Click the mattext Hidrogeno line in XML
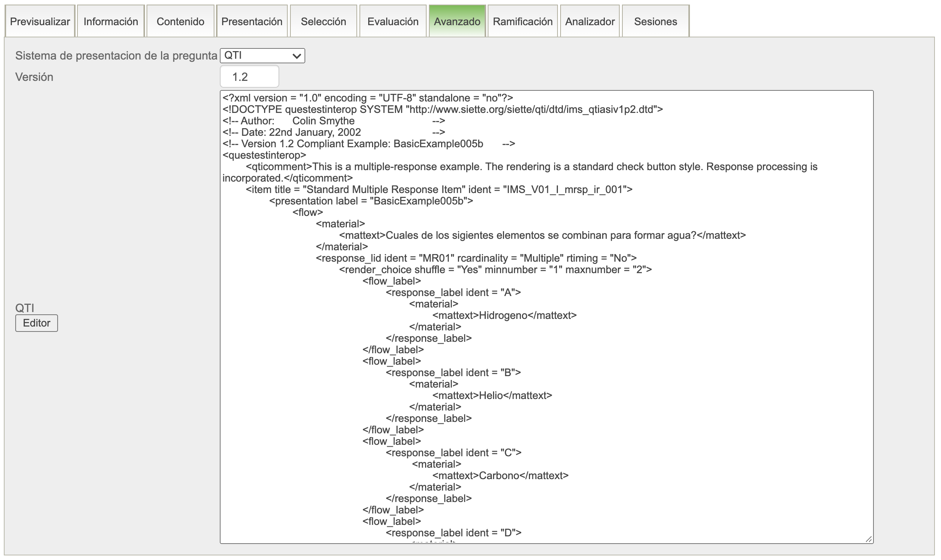 (504, 315)
